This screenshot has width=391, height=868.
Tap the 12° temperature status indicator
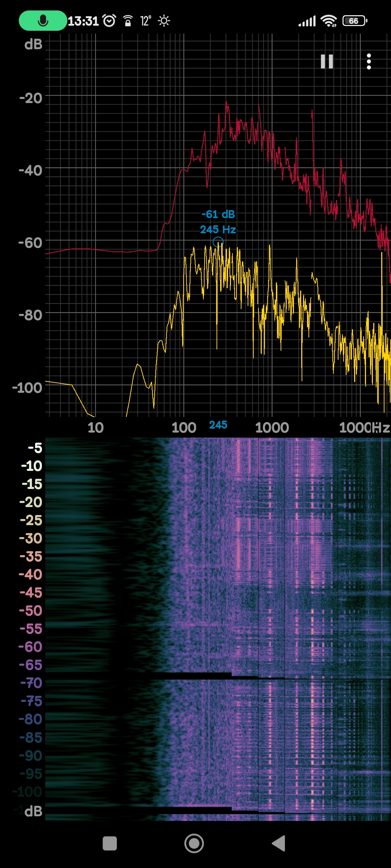coord(146,21)
